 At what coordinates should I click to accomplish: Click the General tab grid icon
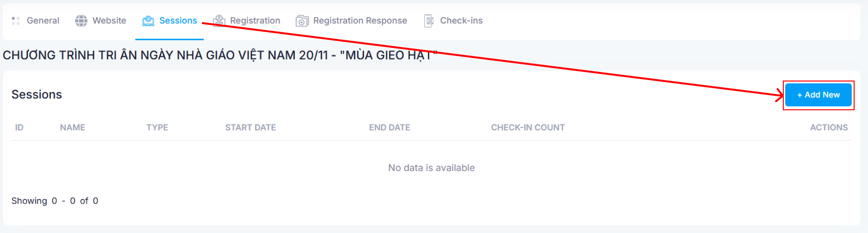(16, 21)
